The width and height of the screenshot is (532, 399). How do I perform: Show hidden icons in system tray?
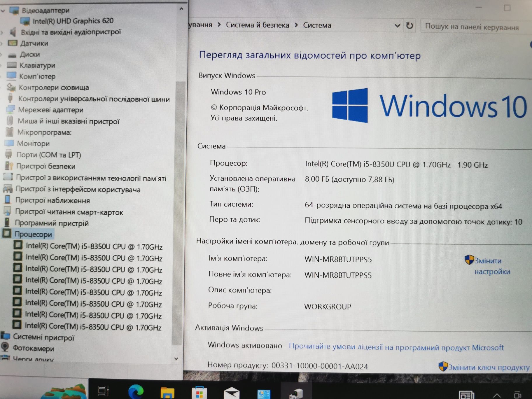(x=497, y=395)
